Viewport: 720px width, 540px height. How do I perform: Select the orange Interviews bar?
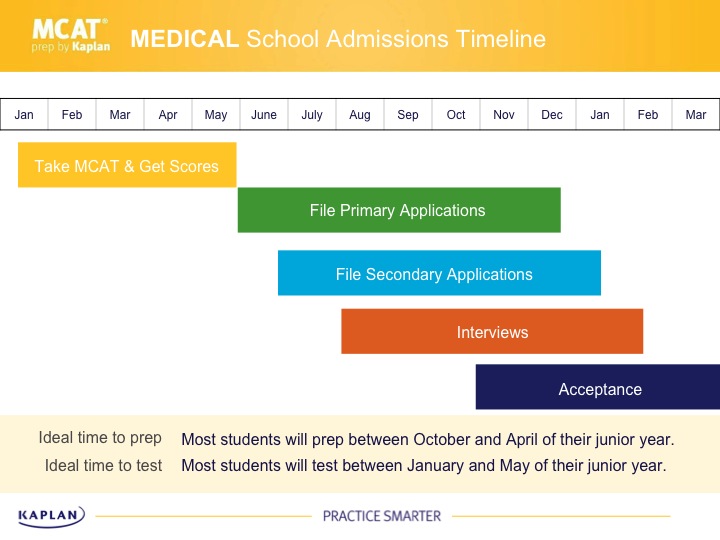491,331
